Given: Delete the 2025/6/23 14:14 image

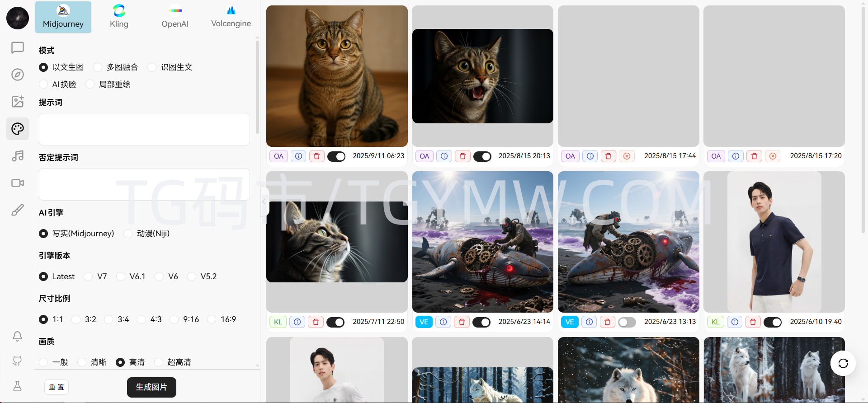Looking at the screenshot, I should click(462, 322).
